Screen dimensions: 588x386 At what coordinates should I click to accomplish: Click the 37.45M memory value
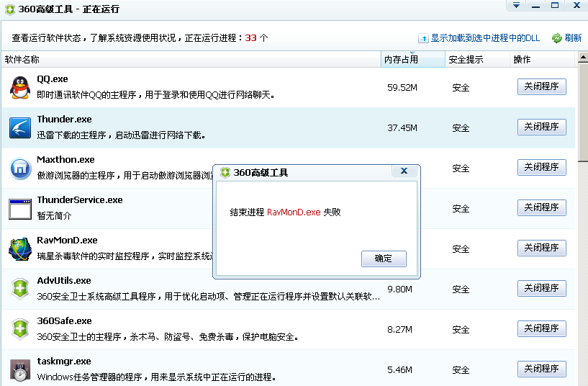pos(402,128)
